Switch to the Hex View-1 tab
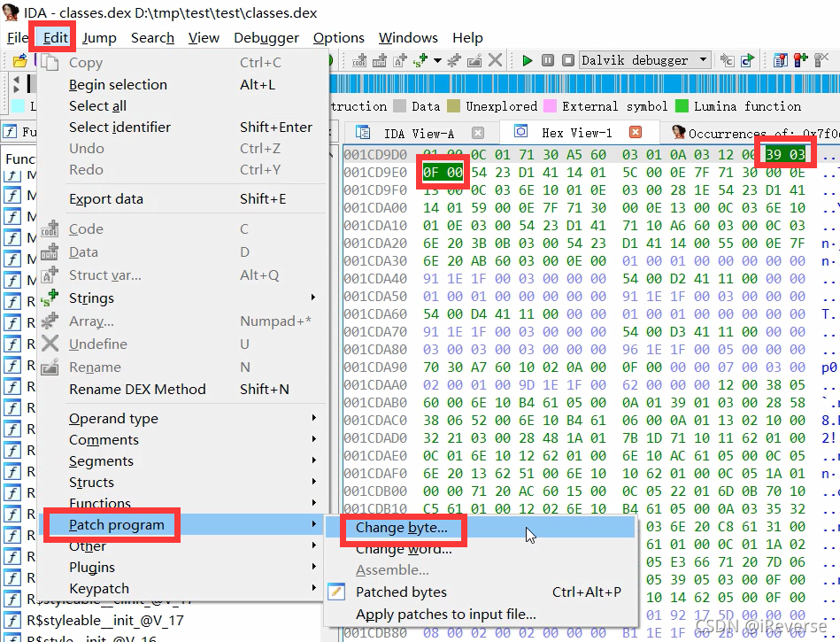 click(576, 132)
